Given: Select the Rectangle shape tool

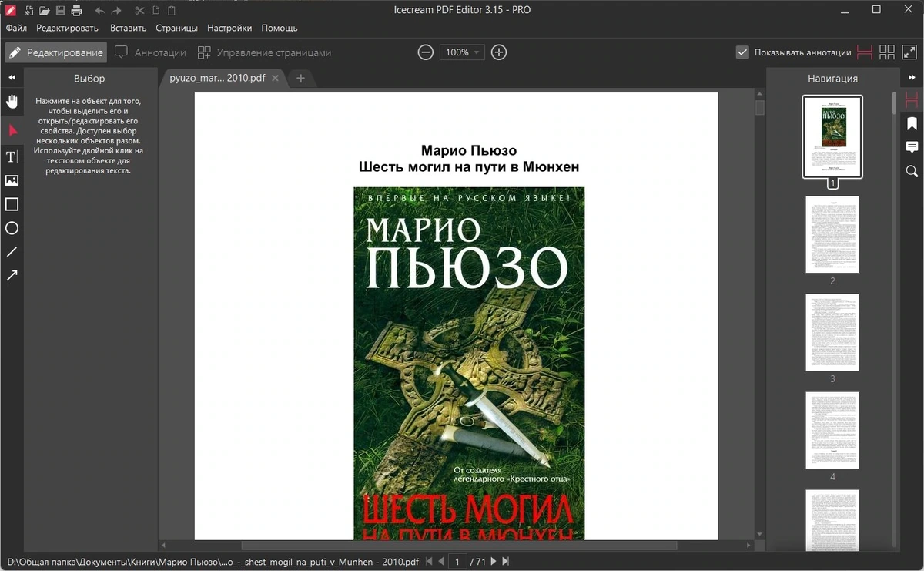Looking at the screenshot, I should tap(12, 204).
